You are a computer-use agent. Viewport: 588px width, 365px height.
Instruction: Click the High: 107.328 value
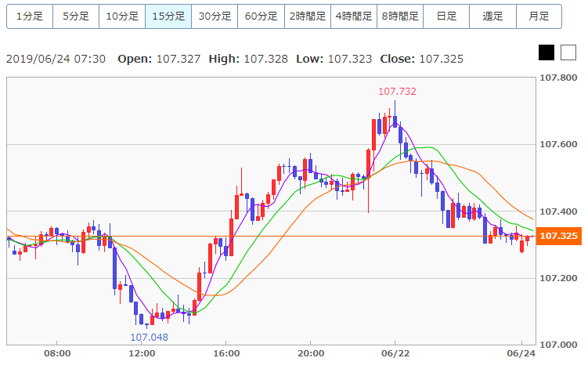(248, 59)
